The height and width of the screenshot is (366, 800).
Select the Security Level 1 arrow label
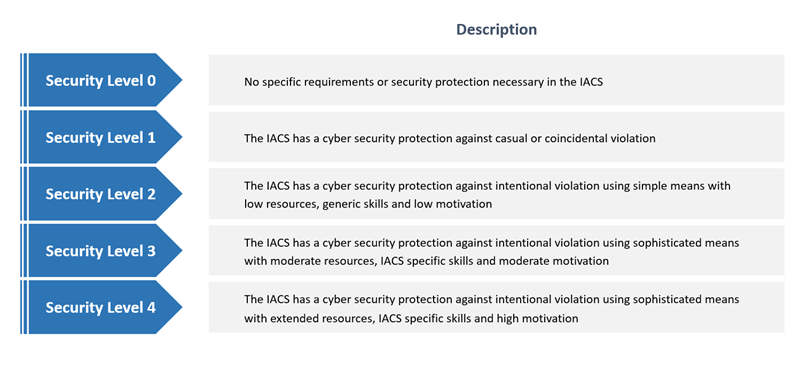(x=101, y=137)
